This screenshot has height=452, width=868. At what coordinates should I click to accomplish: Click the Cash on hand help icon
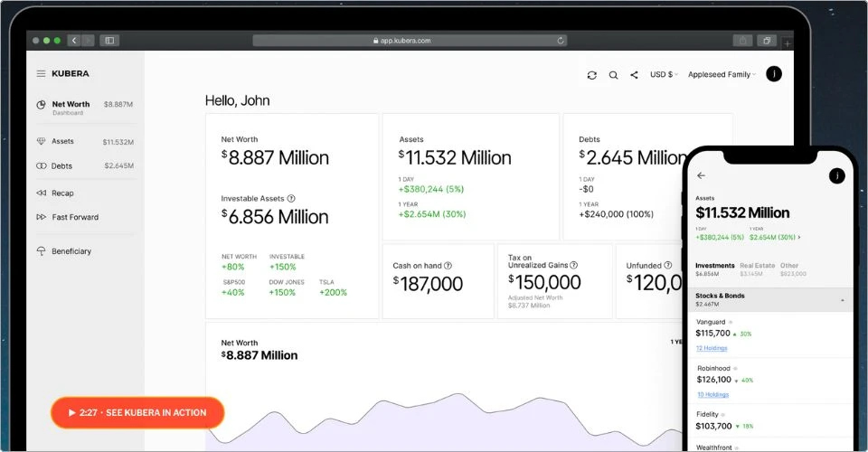point(448,266)
